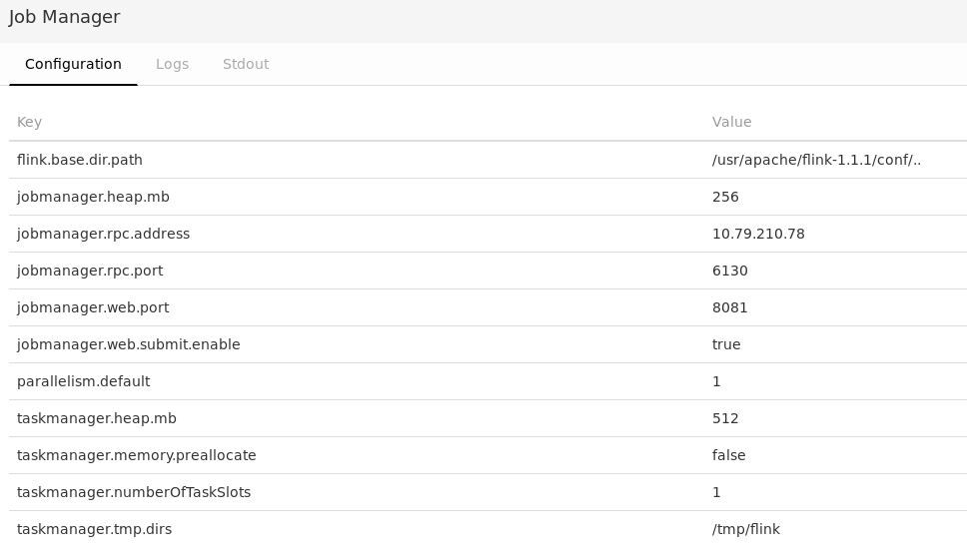967x560 pixels.
Task: Click the /usr/apache/flink-1.1.1/conf/.. value
Action: [816, 160]
